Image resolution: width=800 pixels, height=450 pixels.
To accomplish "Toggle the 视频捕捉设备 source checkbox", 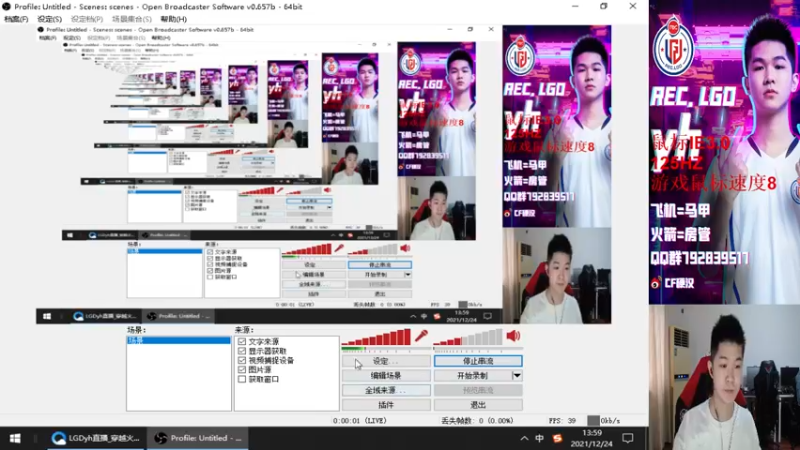I will click(x=242, y=360).
